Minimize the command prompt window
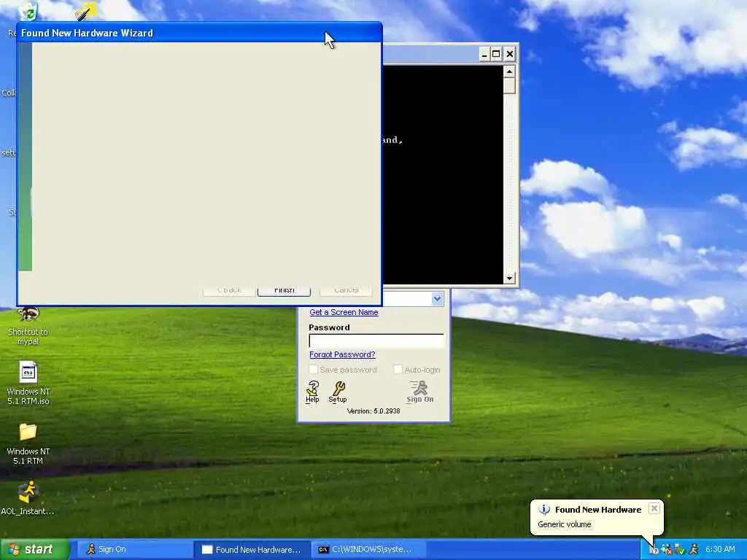The height and width of the screenshot is (560, 747). click(x=484, y=54)
